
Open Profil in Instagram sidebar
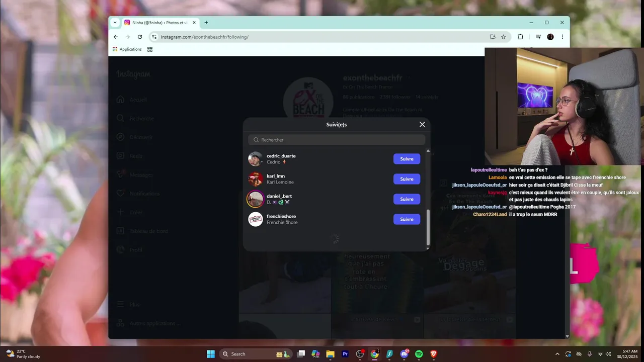pyautogui.click(x=130, y=250)
